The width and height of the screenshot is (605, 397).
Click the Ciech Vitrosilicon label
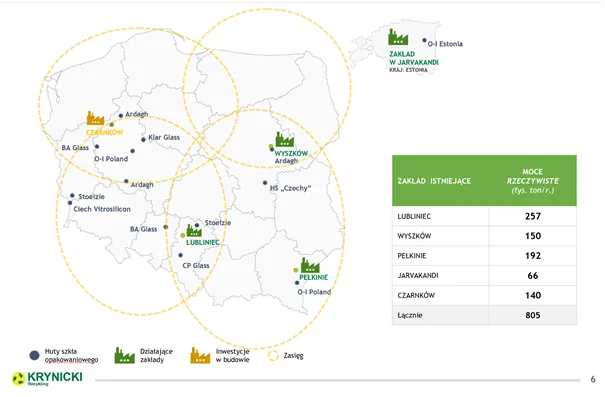102,209
